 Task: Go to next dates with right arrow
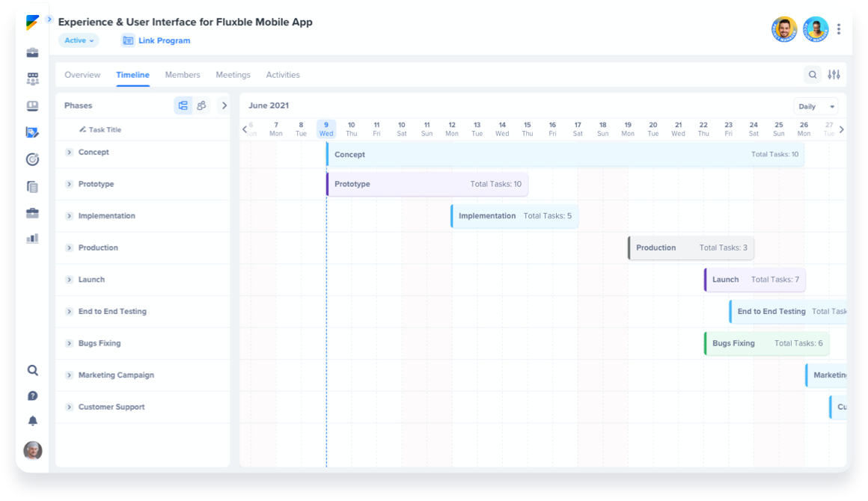(x=841, y=129)
